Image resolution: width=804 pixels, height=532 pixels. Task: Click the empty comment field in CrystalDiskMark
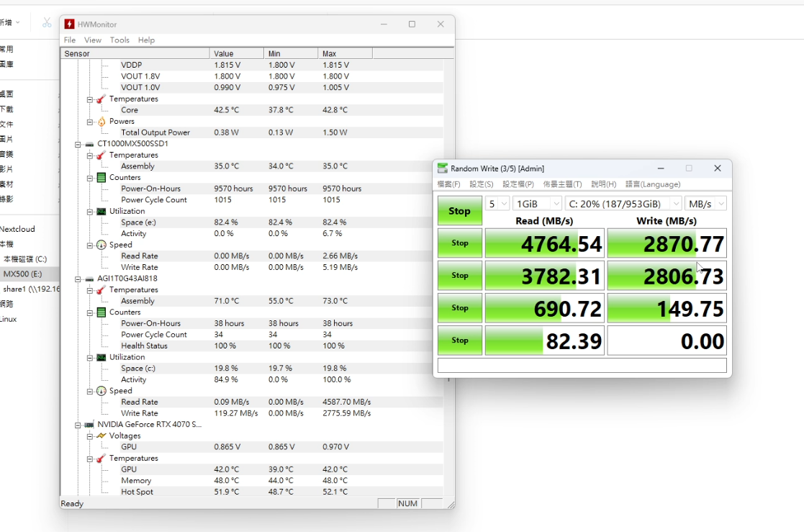(582, 365)
